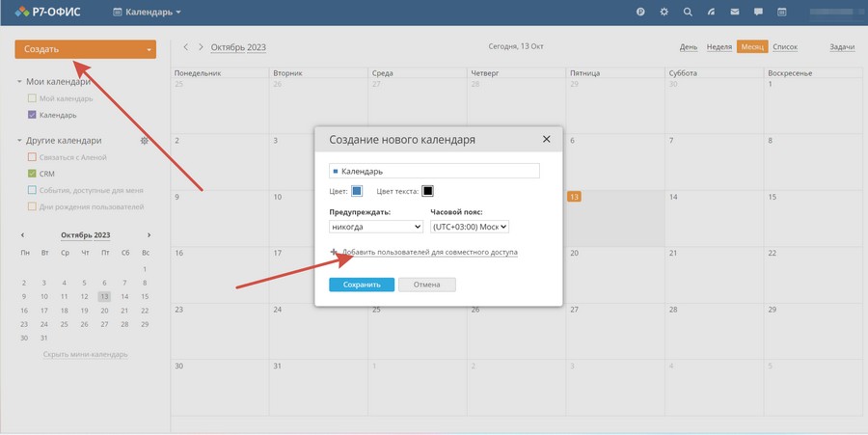
Task: Open the mail envelope icon
Action: pos(735,13)
